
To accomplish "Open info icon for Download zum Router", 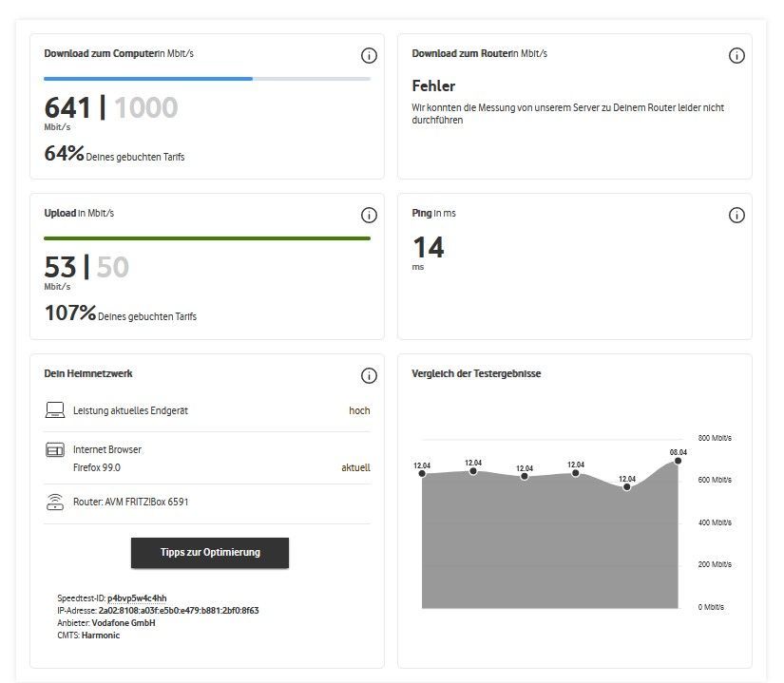I will click(x=736, y=56).
